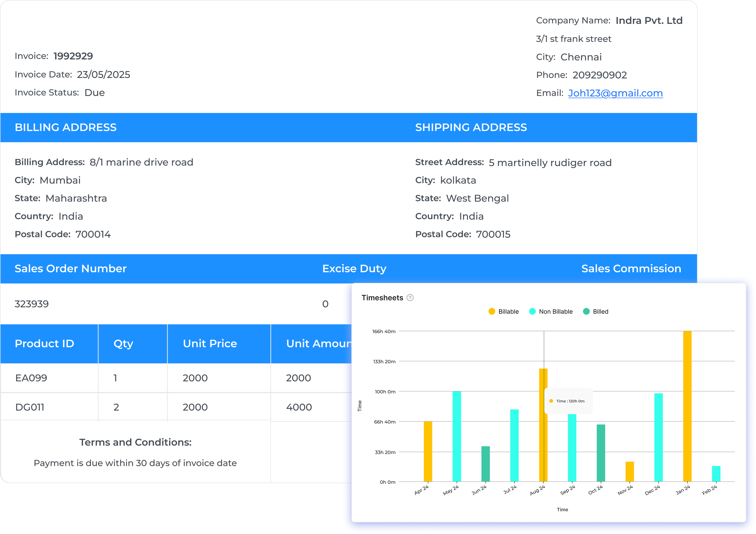The image size is (756, 534).
Task: Select sales order number 323939
Action: 32,304
